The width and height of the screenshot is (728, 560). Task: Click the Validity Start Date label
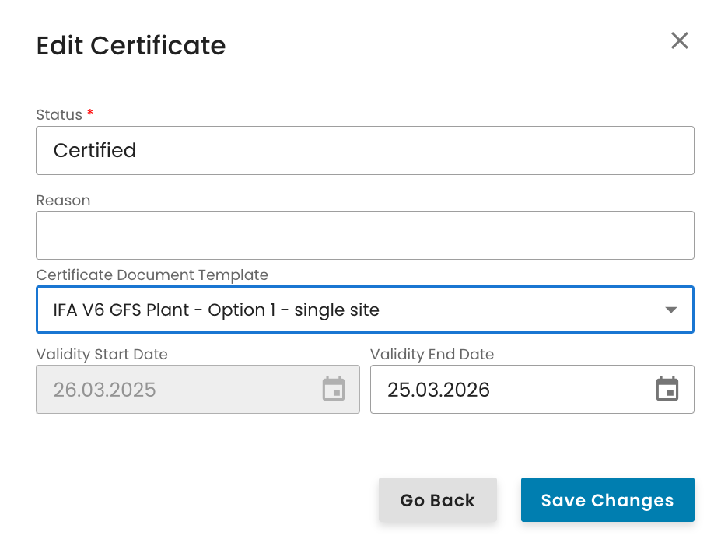coord(102,354)
